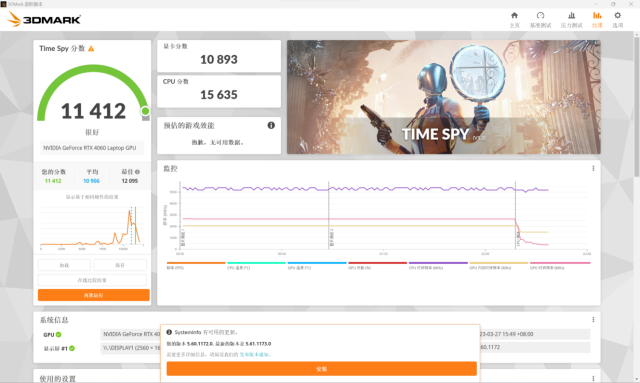Click the orange Install (安装) button in SystemInfo popup
Image resolution: width=640 pixels, height=383 pixels.
point(322,369)
